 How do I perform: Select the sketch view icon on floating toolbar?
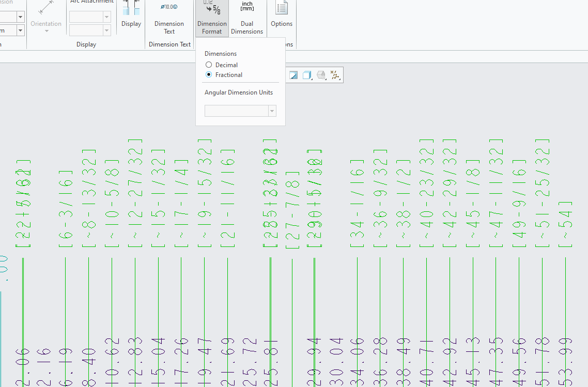pos(293,75)
